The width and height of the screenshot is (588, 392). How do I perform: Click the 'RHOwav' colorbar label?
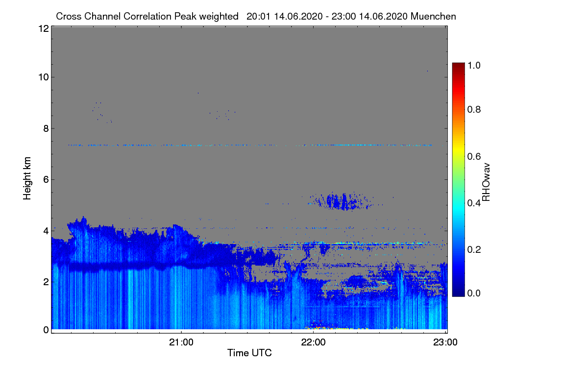click(x=486, y=182)
